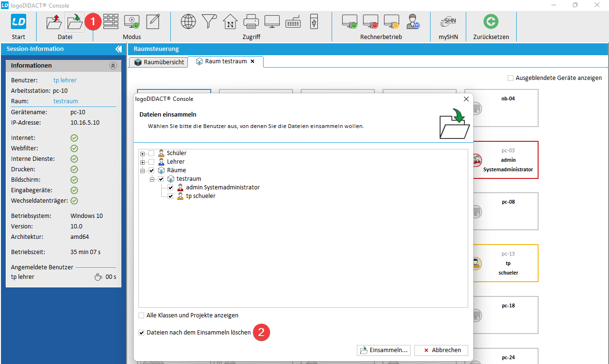The width and height of the screenshot is (609, 364).
Task: Open the tp lehrer user link
Action: 65,80
